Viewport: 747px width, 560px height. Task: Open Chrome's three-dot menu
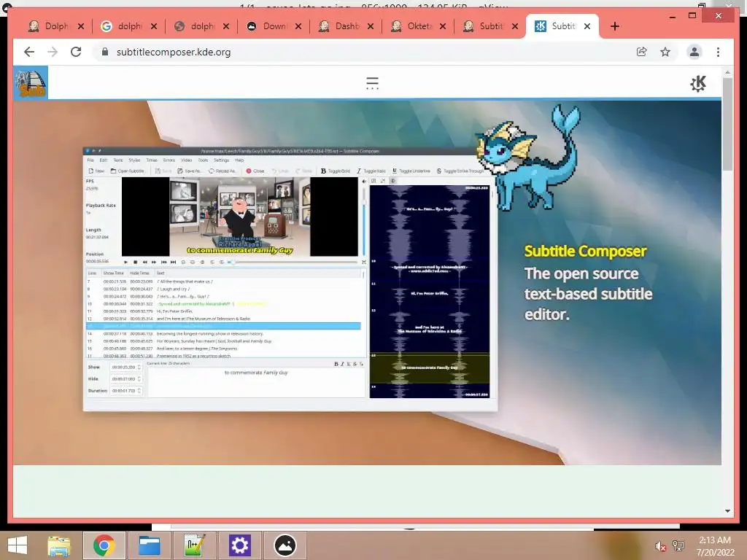pyautogui.click(x=718, y=52)
